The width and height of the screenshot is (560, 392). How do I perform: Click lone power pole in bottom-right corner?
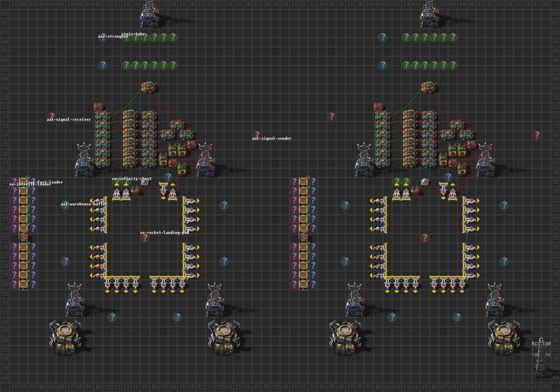pos(541,357)
